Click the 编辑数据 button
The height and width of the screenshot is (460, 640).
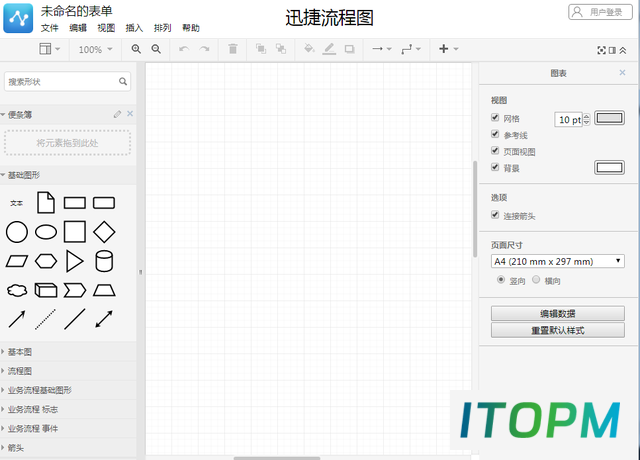coord(558,313)
